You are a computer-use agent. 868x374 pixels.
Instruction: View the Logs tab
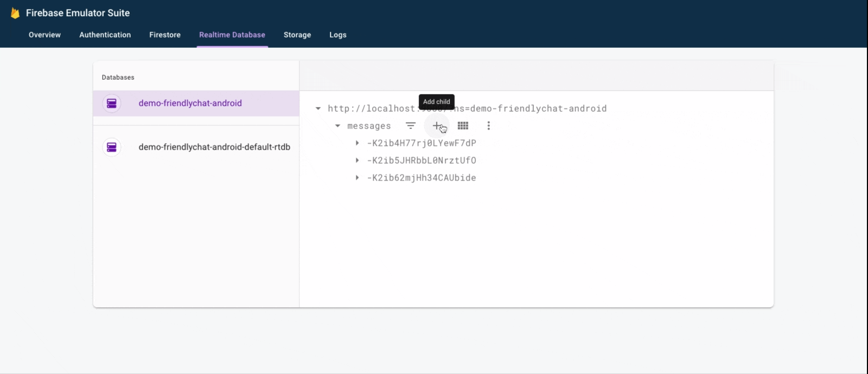(338, 35)
